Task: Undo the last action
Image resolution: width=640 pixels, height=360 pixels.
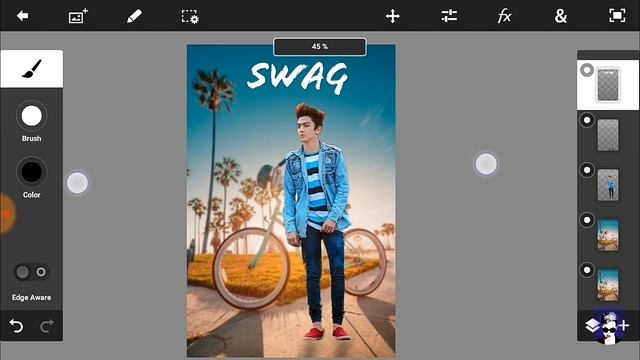Action: (16, 326)
